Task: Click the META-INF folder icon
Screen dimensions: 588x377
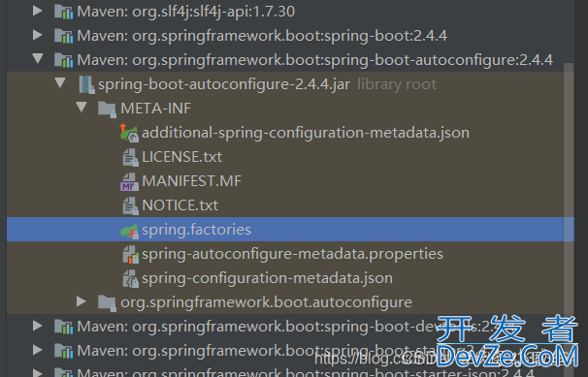Action: [107, 109]
